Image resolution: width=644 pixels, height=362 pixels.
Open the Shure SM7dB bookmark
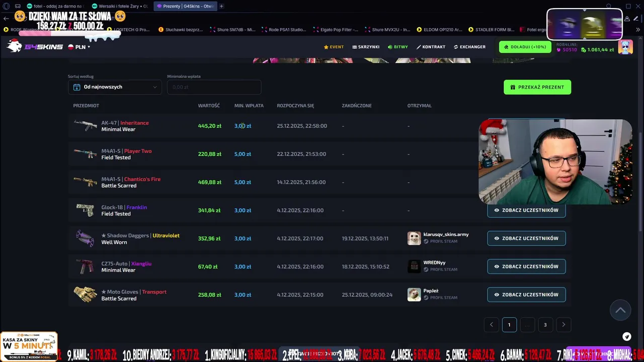(x=232, y=30)
